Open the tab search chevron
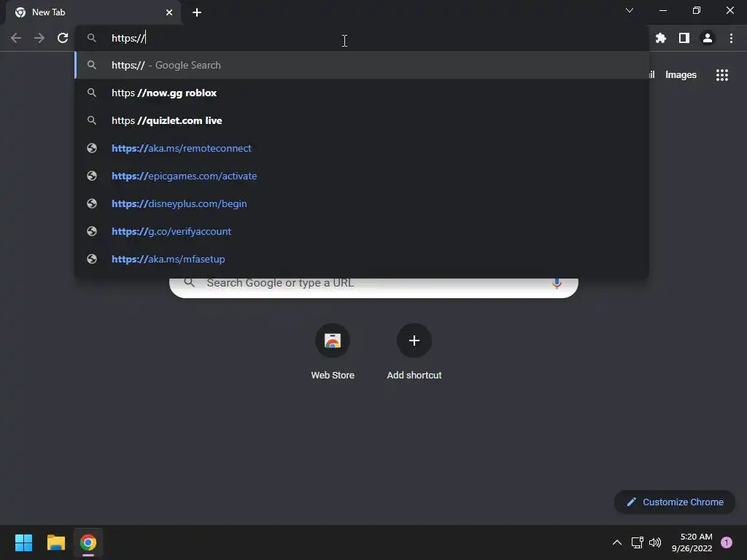 coord(630,10)
